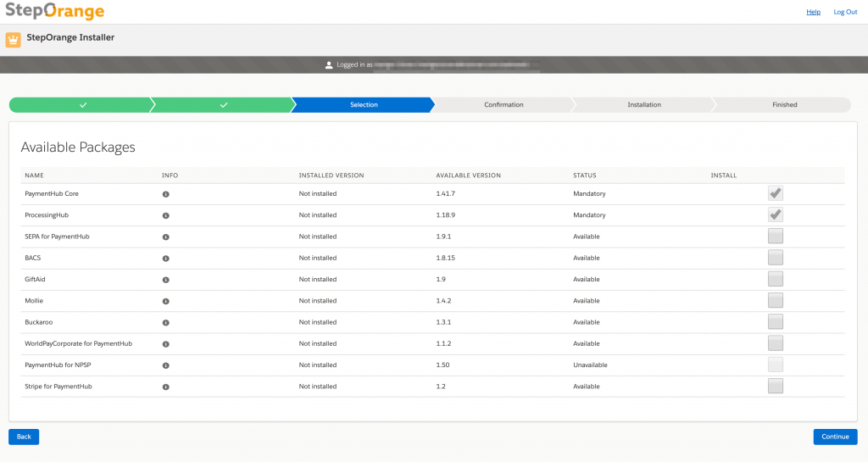View GiftAid info icon details

tap(165, 280)
